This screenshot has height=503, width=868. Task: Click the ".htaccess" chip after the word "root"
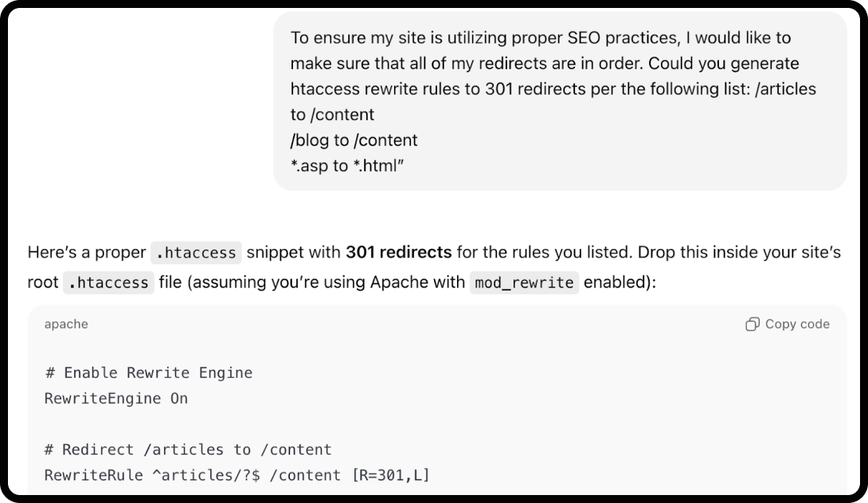click(108, 283)
